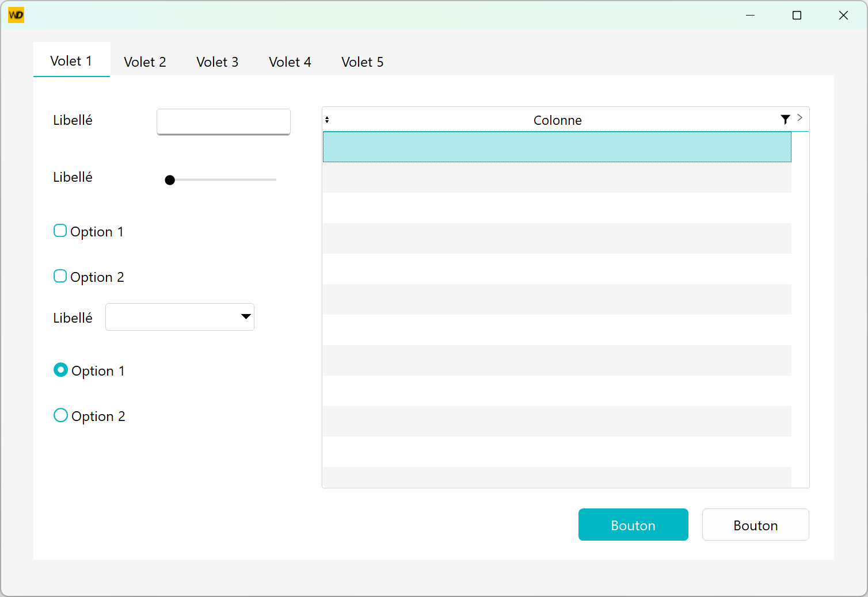The image size is (868, 597).
Task: Close the application window
Action: (843, 16)
